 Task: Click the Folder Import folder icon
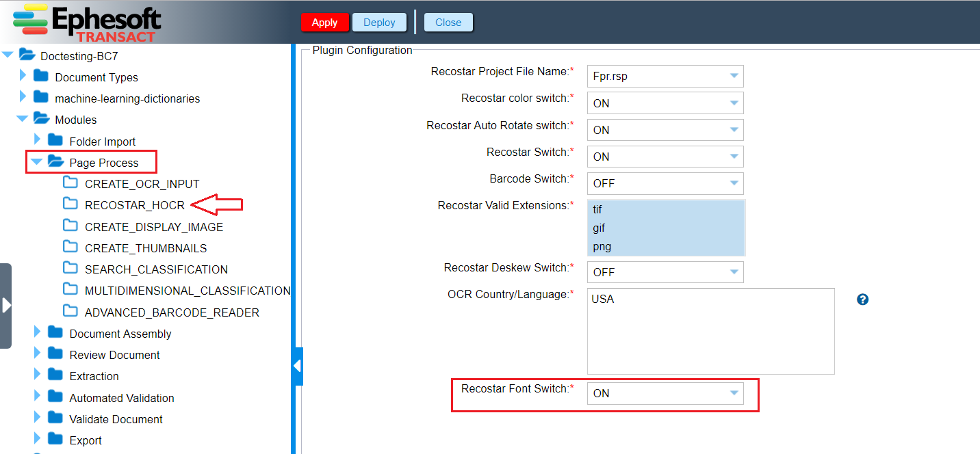tap(55, 140)
